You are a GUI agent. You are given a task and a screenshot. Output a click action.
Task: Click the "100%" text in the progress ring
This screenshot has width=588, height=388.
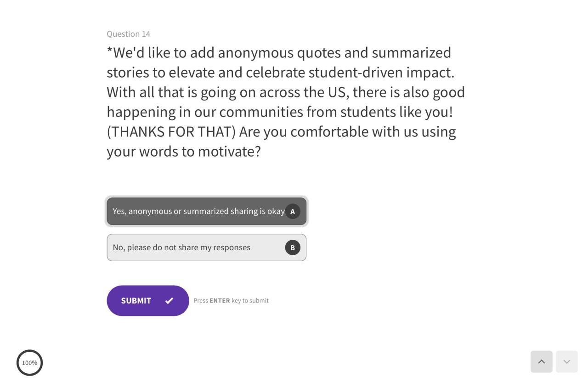point(30,363)
